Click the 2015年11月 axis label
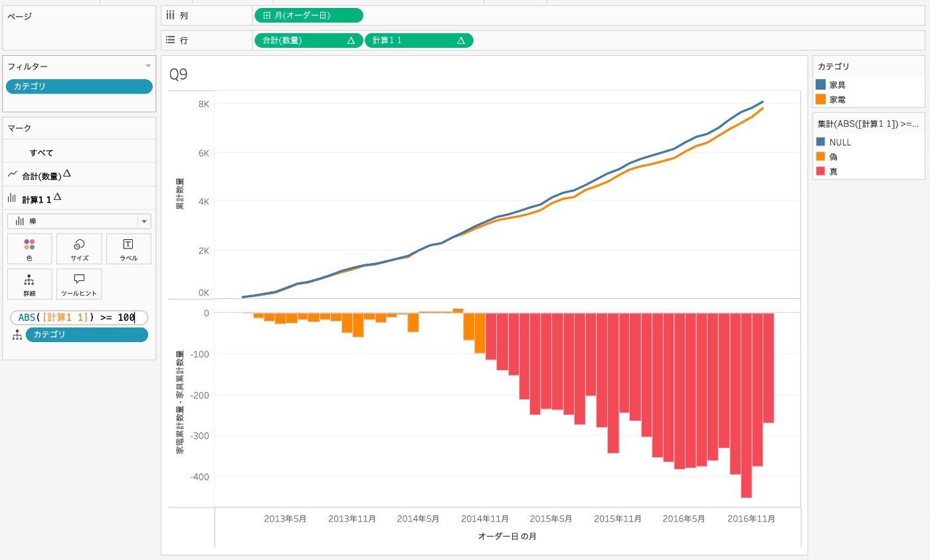Viewport: 930px width, 560px height. [x=618, y=519]
